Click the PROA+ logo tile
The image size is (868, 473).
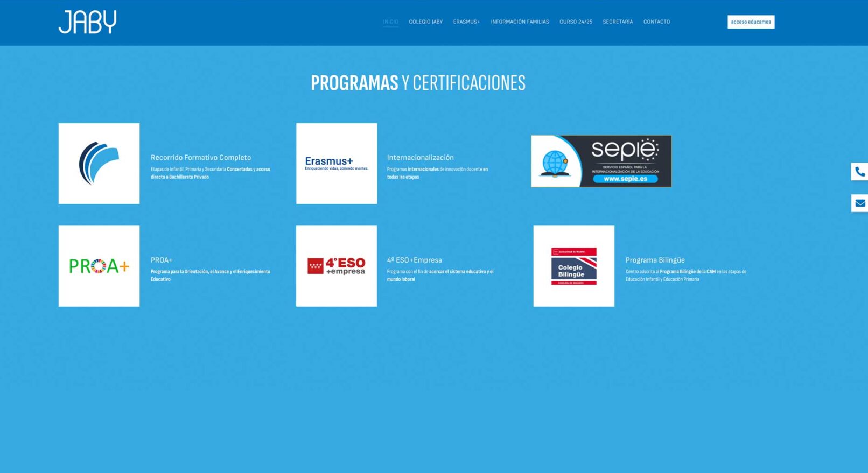[x=99, y=266]
